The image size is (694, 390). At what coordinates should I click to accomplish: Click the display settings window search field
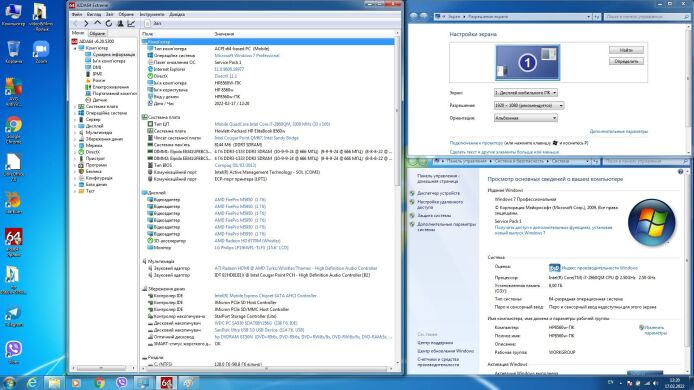pyautogui.click(x=646, y=17)
